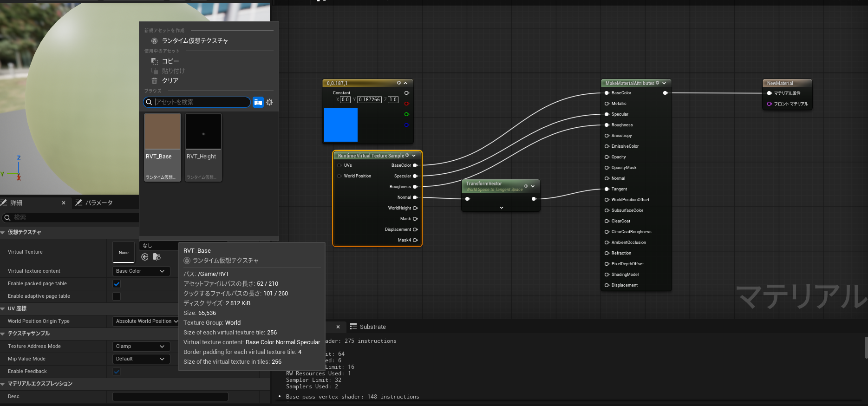Viewport: 868px width, 406px height.
Task: Select クリア to clear the asset
Action: (170, 81)
